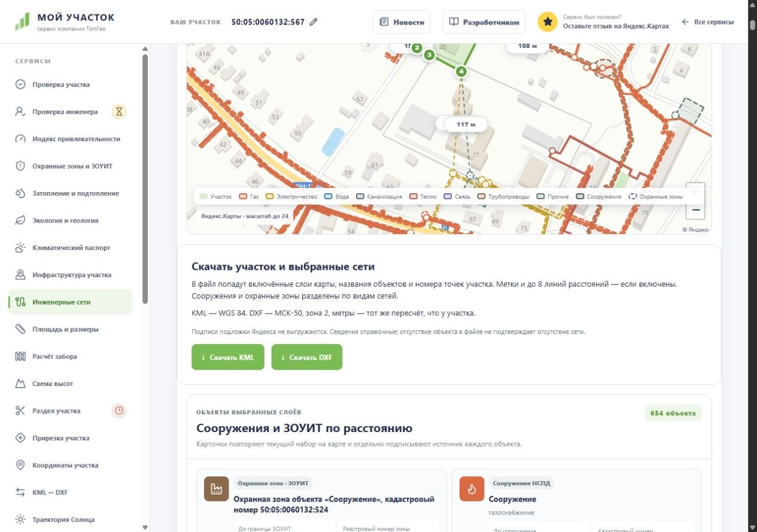757x532 pixels.
Task: Click the fence icon for Расчёт забора
Action: (20, 357)
